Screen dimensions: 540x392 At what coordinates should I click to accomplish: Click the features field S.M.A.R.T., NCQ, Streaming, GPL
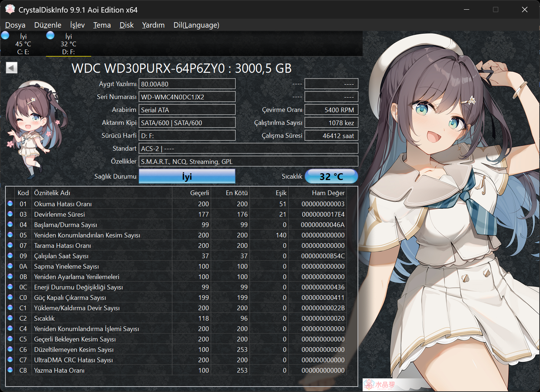pos(248,161)
